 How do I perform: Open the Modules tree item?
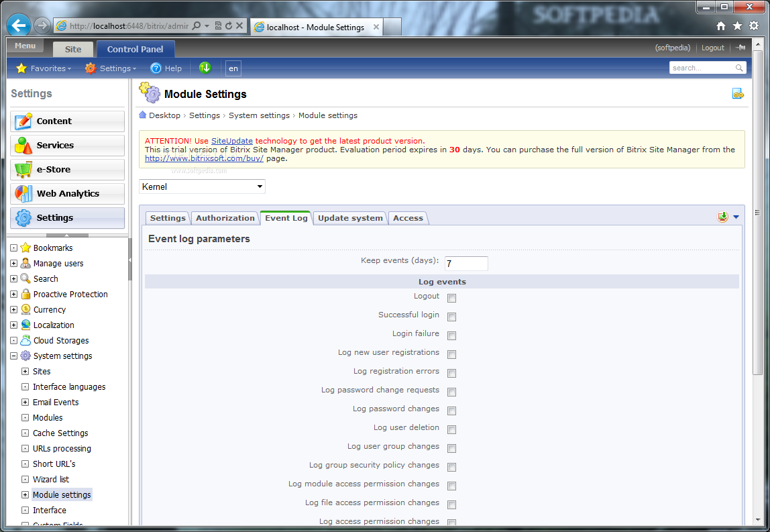[48, 417]
